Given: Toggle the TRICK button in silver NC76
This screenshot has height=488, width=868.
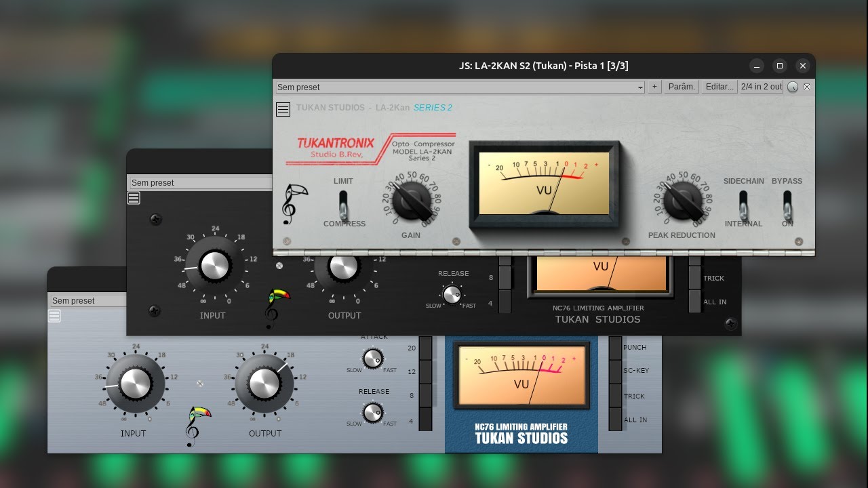Looking at the screenshot, I should pyautogui.click(x=616, y=396).
